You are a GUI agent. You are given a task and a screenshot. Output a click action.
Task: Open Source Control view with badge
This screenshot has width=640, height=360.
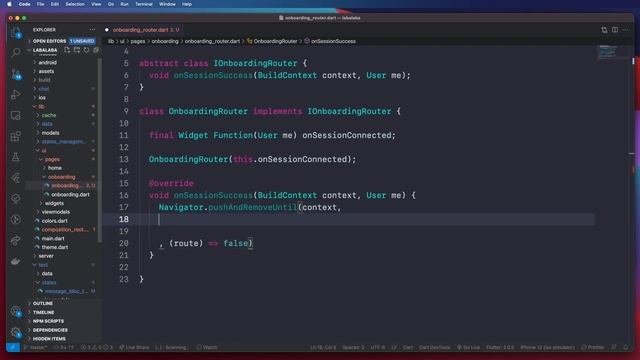pos(16,74)
